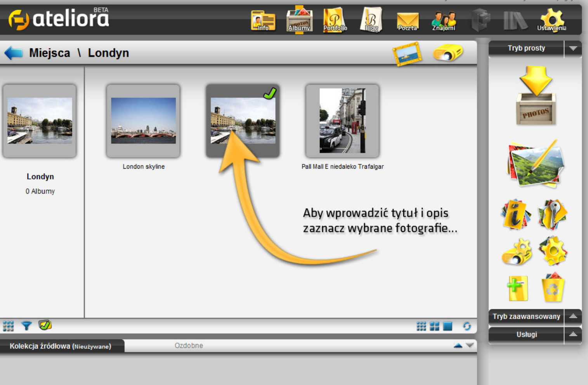The height and width of the screenshot is (385, 588).
Task: Open the Albumy photos box
Action: pos(299,20)
